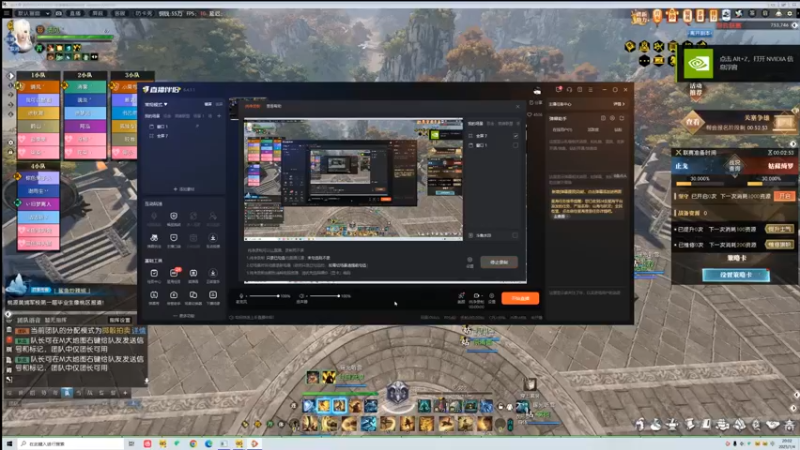Open the first icon in 直播工具 bottom row
The height and width of the screenshot is (450, 800).
(154, 297)
